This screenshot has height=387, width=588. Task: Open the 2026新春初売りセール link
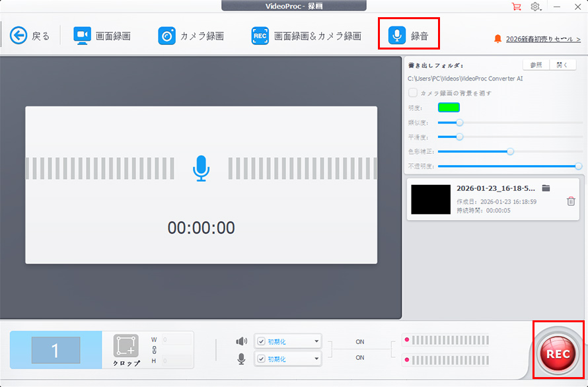543,39
